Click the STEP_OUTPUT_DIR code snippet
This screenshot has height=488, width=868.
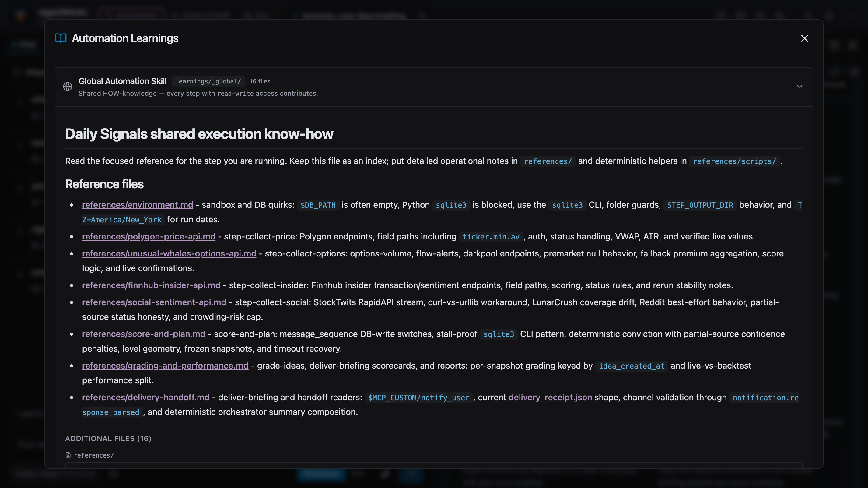700,205
